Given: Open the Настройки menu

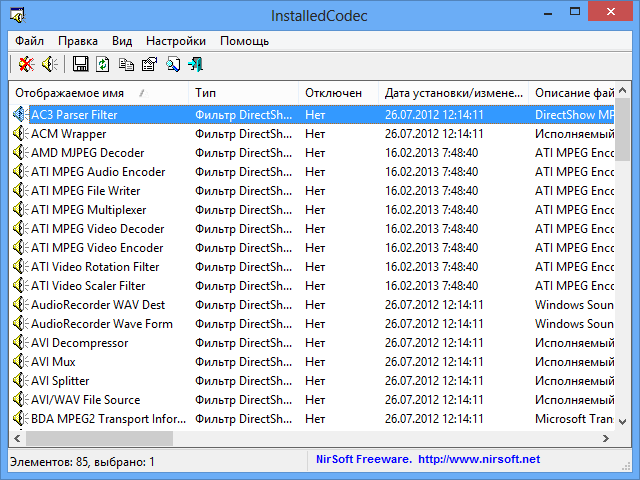Looking at the screenshot, I should click(176, 41).
